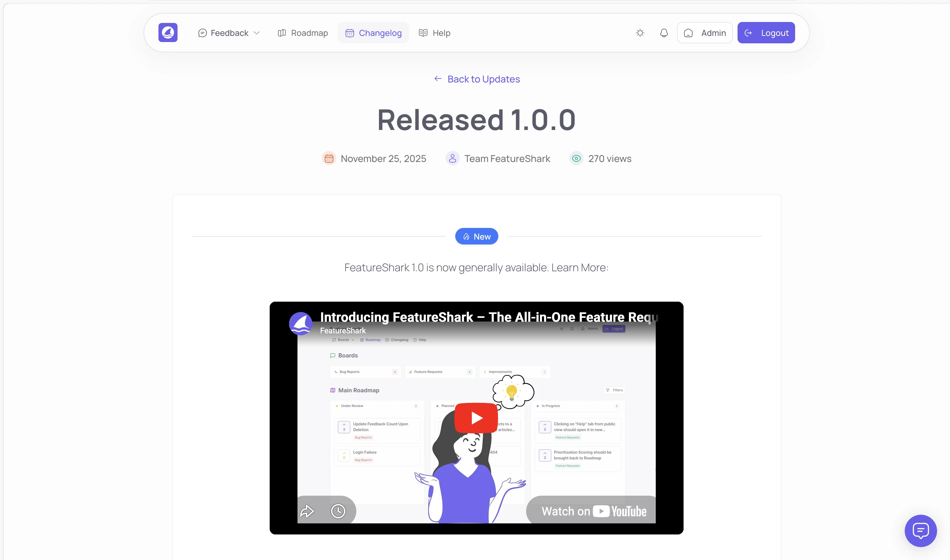This screenshot has width=950, height=560.
Task: Click the book icon beside Help
Action: 423,33
